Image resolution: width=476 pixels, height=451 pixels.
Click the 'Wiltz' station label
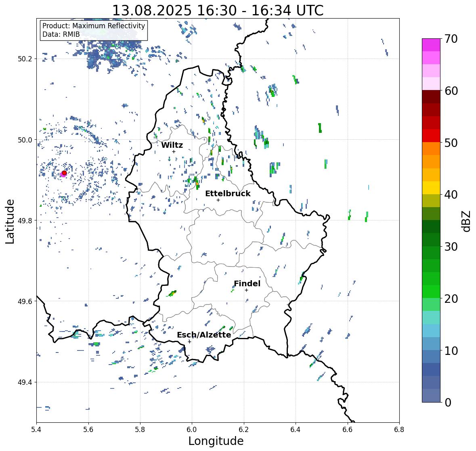tap(172, 145)
